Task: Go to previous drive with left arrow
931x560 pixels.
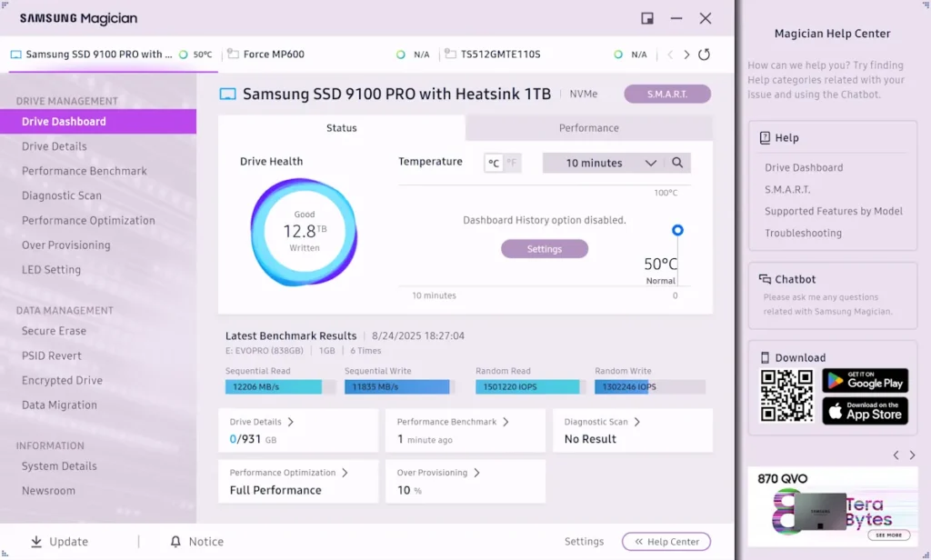Action: [670, 55]
